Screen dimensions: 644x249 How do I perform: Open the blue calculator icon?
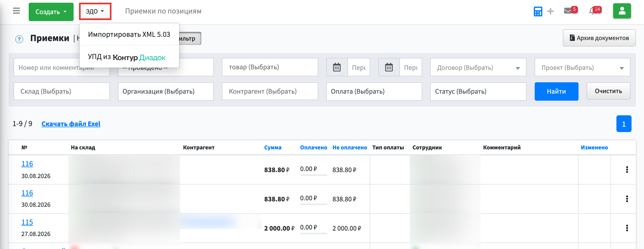pos(538,11)
